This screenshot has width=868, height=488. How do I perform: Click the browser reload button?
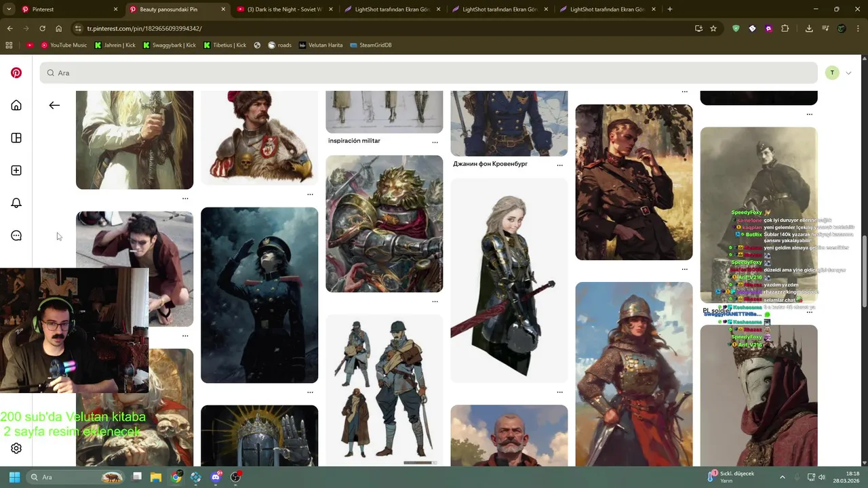(x=42, y=28)
